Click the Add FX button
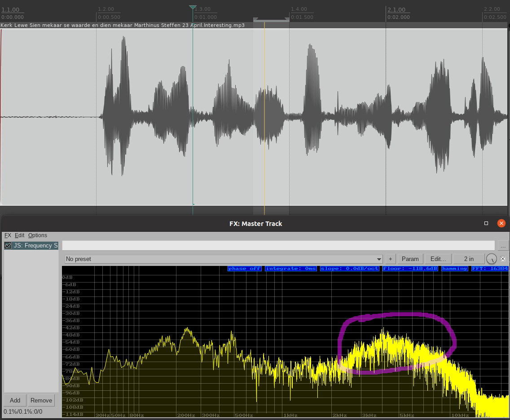This screenshot has height=420, width=510. pyautogui.click(x=15, y=400)
